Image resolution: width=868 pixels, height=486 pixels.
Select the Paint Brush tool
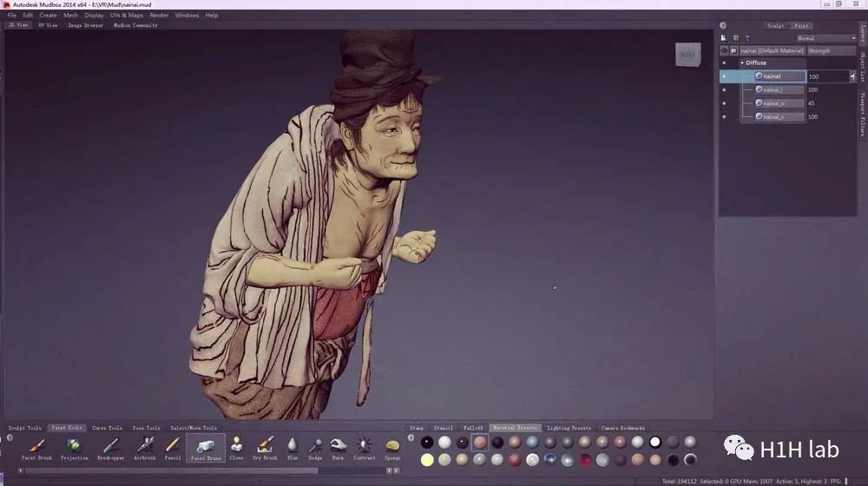pyautogui.click(x=36, y=446)
